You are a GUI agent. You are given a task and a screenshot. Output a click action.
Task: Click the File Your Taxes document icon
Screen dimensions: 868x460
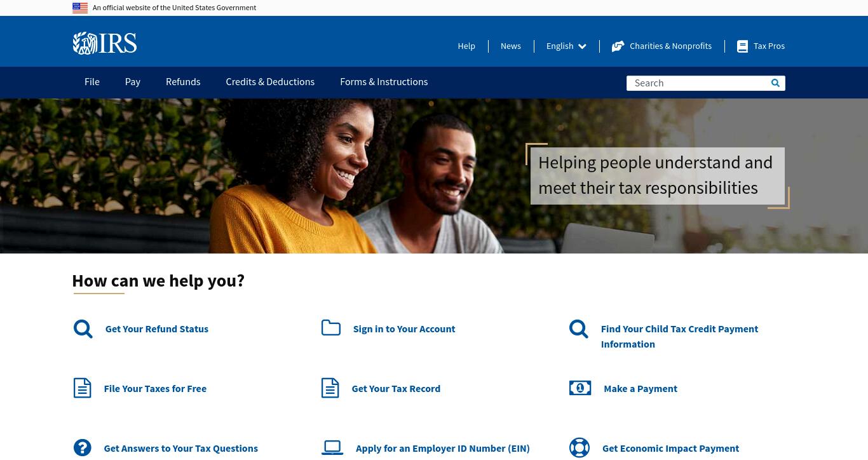point(82,388)
